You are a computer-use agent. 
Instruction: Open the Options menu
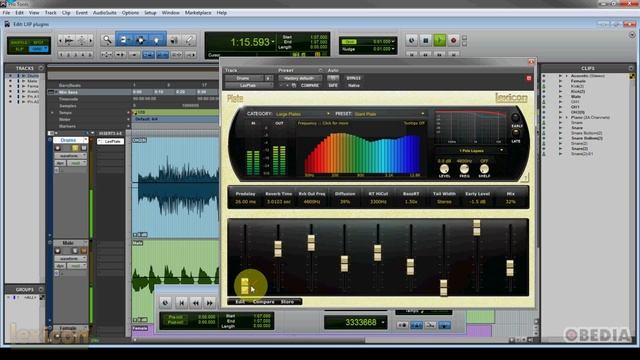pos(130,13)
